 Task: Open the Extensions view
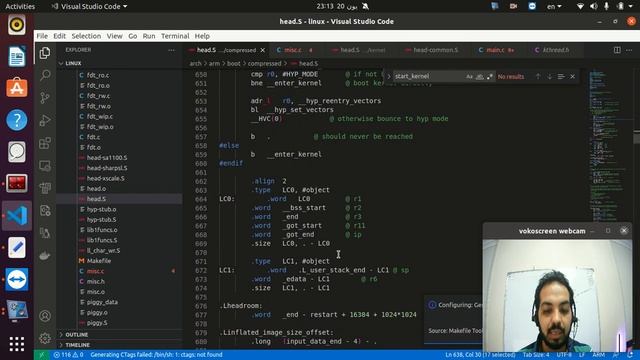coord(45,143)
